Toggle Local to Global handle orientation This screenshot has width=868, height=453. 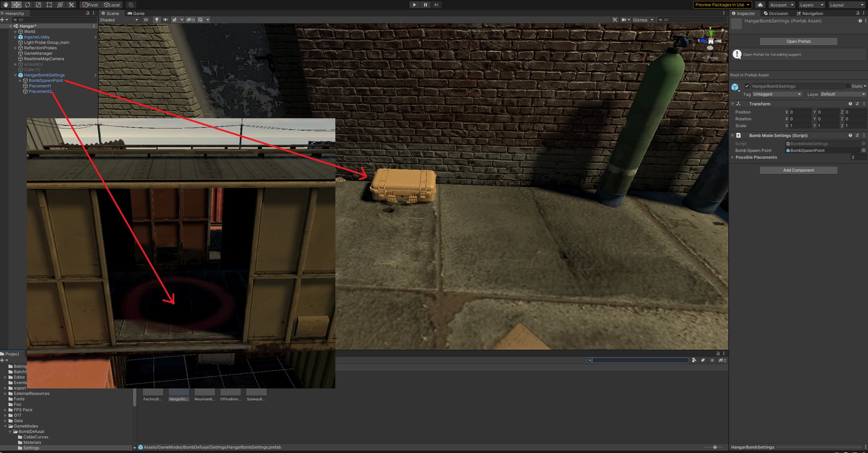(112, 5)
